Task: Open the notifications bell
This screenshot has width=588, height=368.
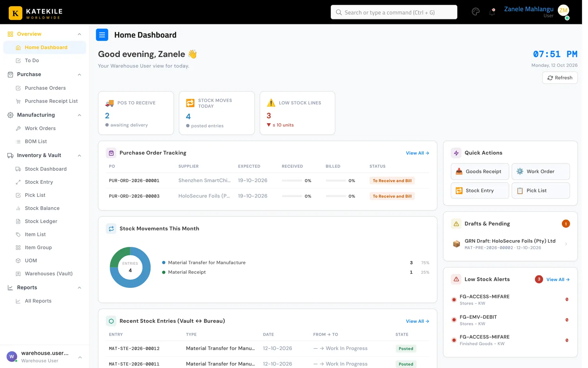Action: pyautogui.click(x=492, y=12)
